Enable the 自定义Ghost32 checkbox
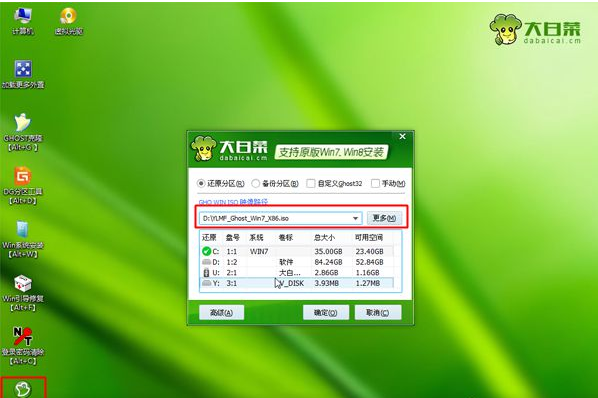Image resolution: width=598 pixels, height=398 pixels. [x=311, y=183]
